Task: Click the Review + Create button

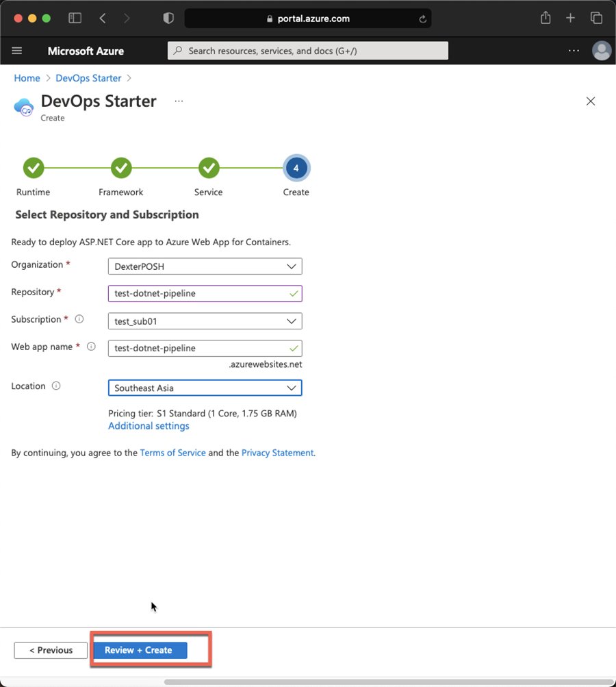Action: pyautogui.click(x=138, y=650)
